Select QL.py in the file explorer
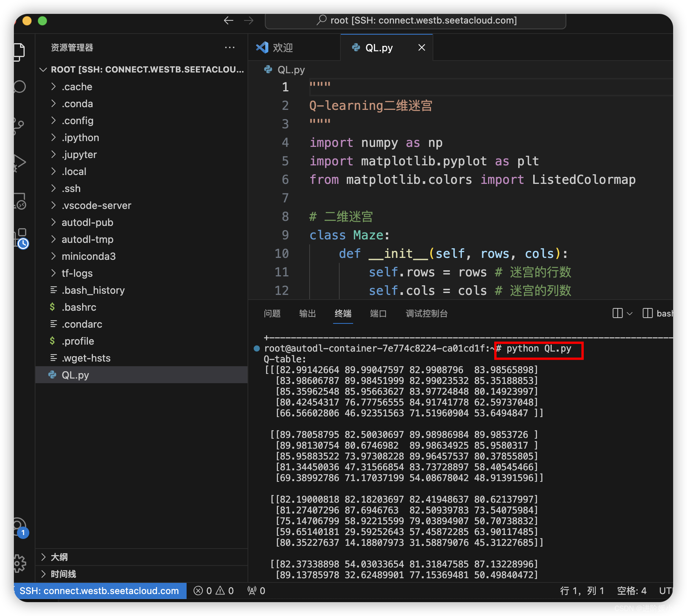Screen dimensions: 687x616 tap(142, 375)
